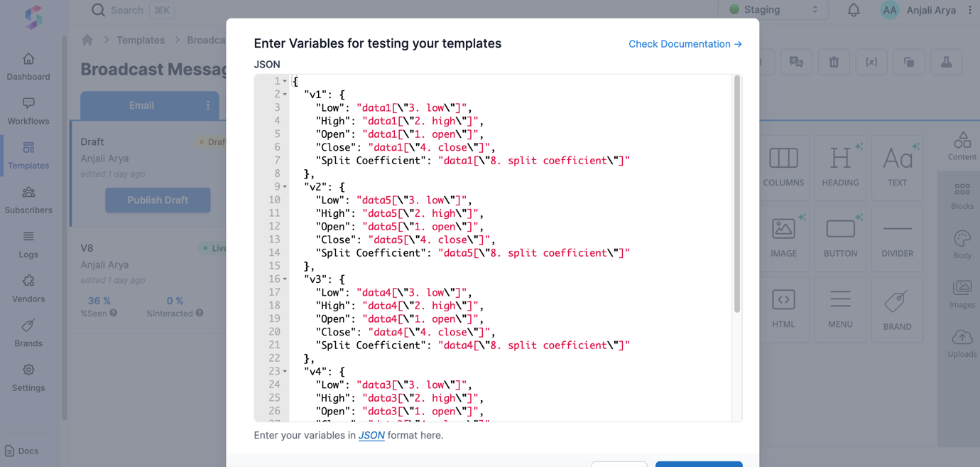Click the test flask toolbar icon
Screen dimensions: 980x467
tap(947, 63)
